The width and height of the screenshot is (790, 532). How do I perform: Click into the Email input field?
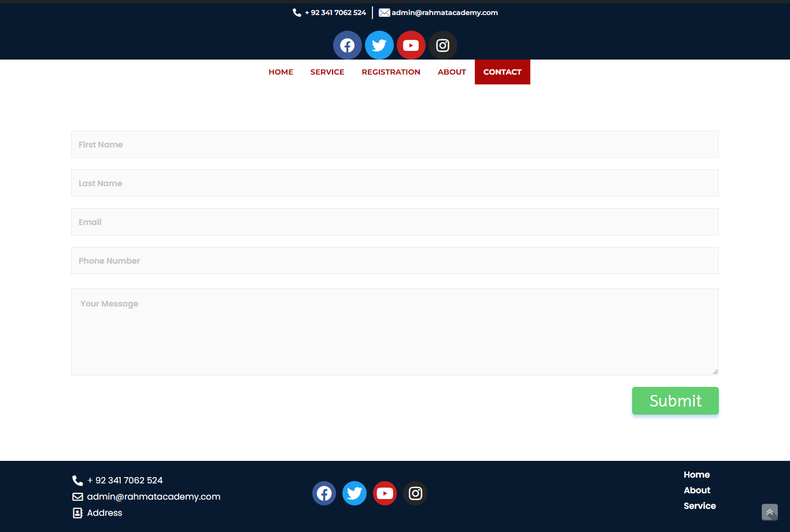click(394, 222)
